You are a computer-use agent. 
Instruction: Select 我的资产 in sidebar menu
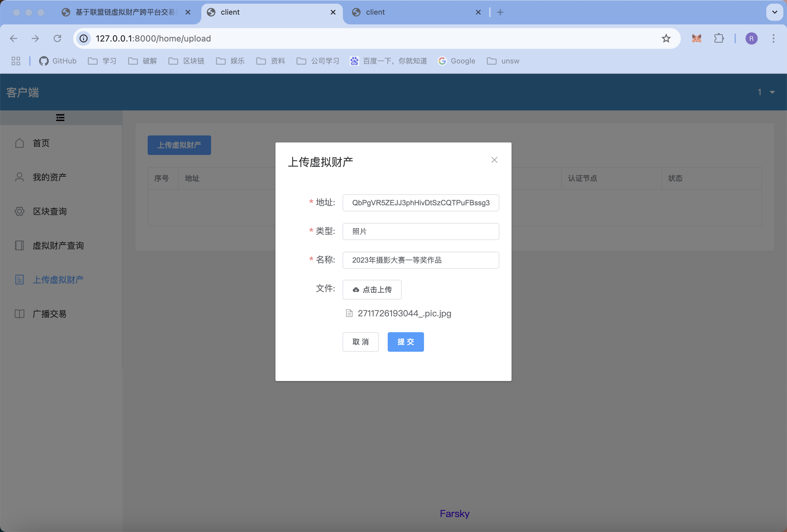(49, 177)
